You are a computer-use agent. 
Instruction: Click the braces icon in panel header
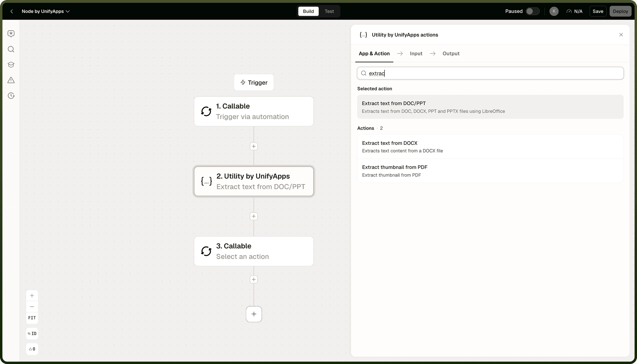363,35
